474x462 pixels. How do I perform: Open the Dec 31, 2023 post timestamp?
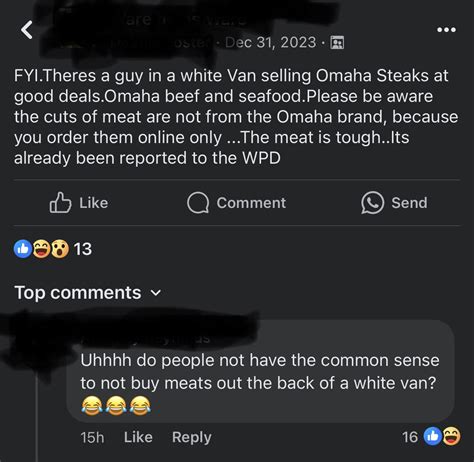tap(270, 42)
